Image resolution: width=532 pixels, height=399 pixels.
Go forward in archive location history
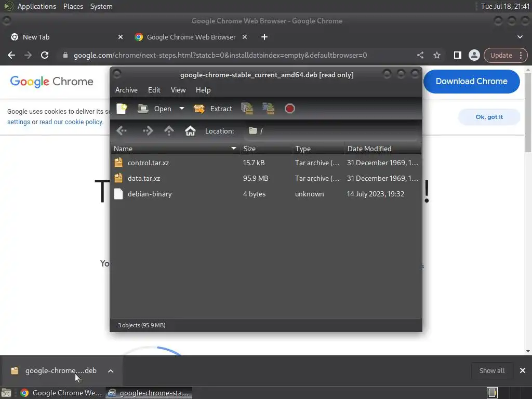pyautogui.click(x=148, y=130)
